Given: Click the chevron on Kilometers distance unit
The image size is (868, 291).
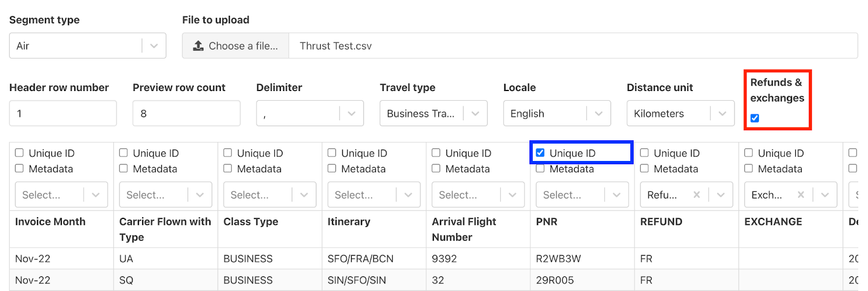Looking at the screenshot, I should [x=722, y=114].
